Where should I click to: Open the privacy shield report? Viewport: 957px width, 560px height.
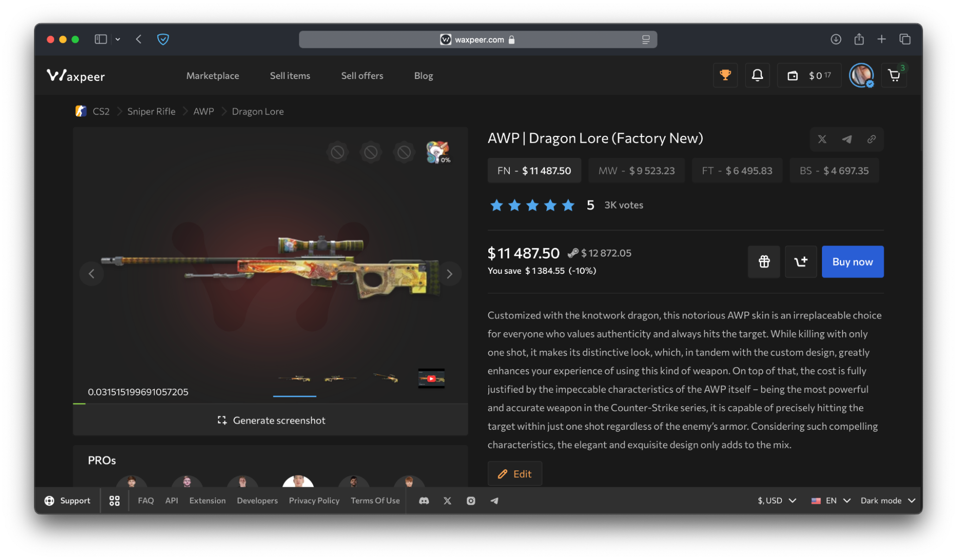pos(163,39)
